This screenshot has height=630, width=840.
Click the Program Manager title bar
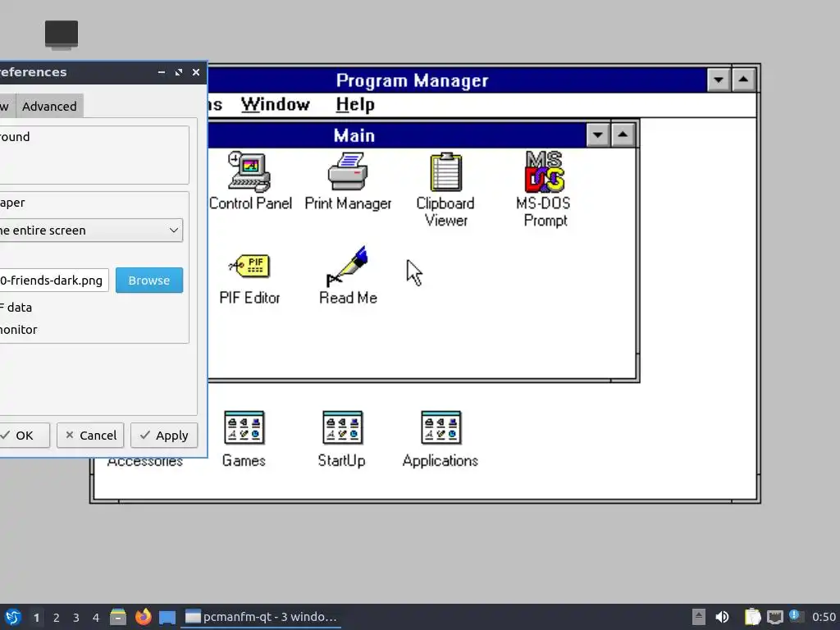[458, 80]
